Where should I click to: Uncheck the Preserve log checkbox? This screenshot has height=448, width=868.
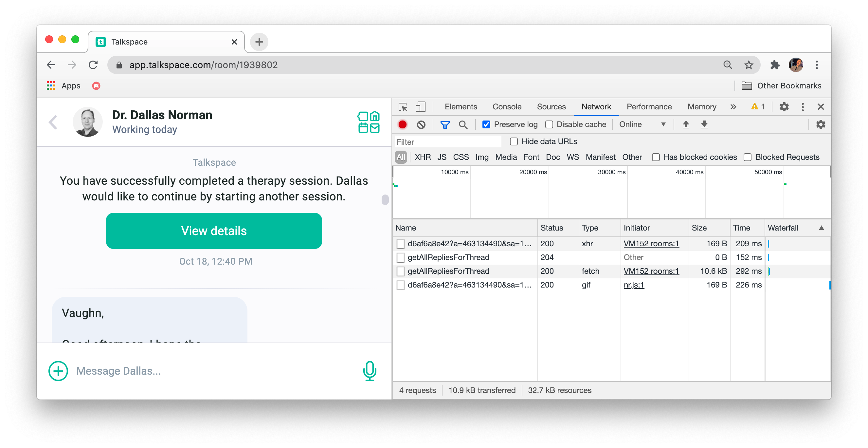click(x=486, y=124)
